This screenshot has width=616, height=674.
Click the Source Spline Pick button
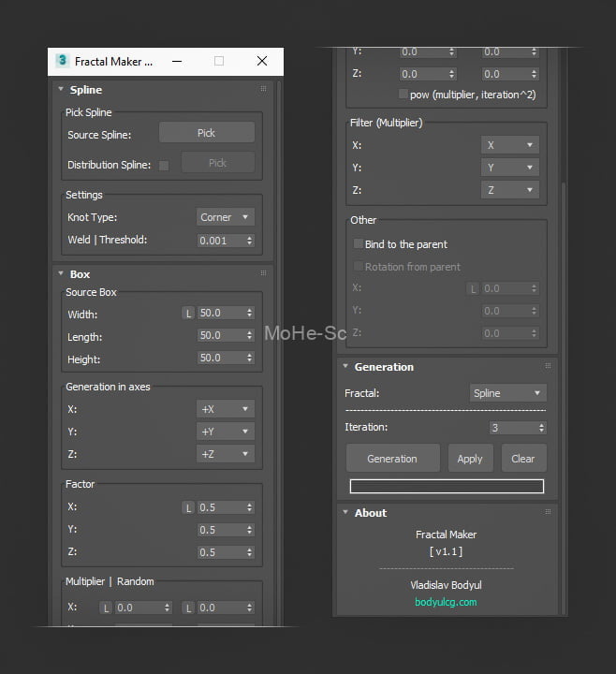tap(206, 133)
